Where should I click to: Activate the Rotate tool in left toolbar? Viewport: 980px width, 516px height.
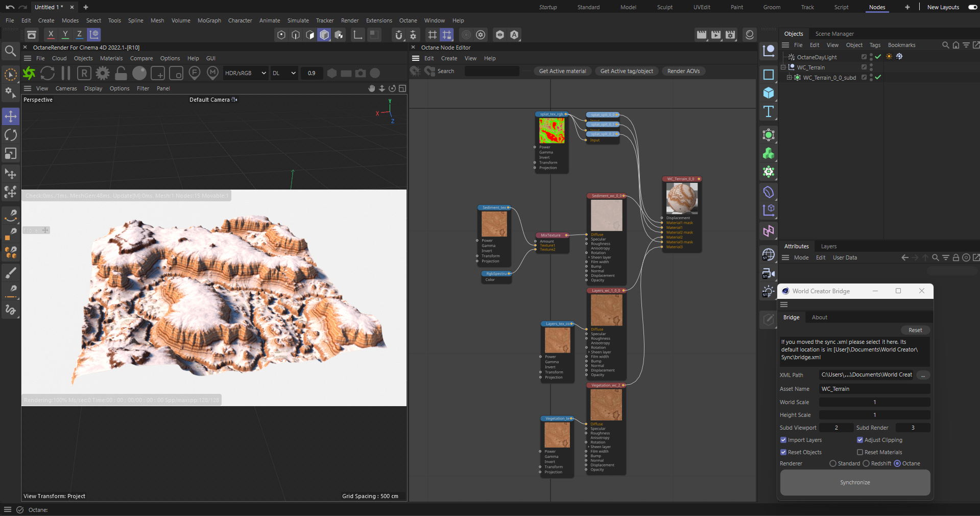tap(11, 135)
